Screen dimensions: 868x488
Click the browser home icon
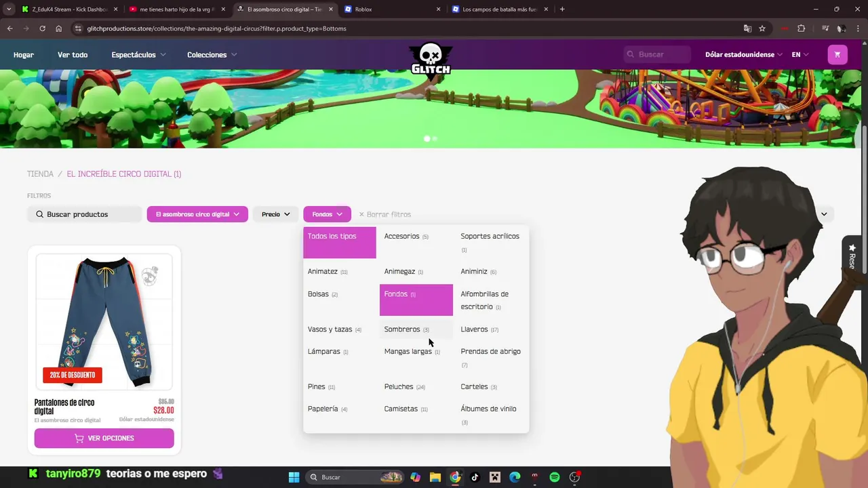coord(58,28)
